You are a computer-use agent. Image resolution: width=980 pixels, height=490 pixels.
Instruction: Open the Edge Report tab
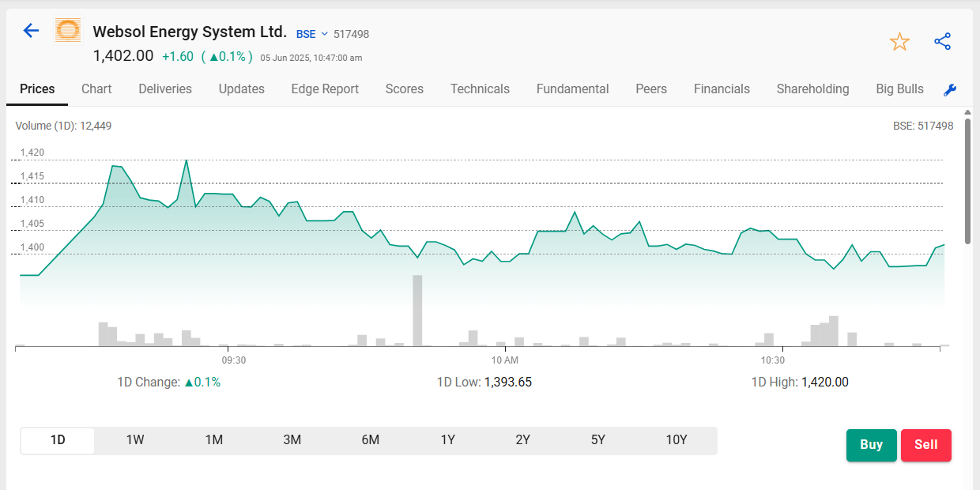(325, 89)
